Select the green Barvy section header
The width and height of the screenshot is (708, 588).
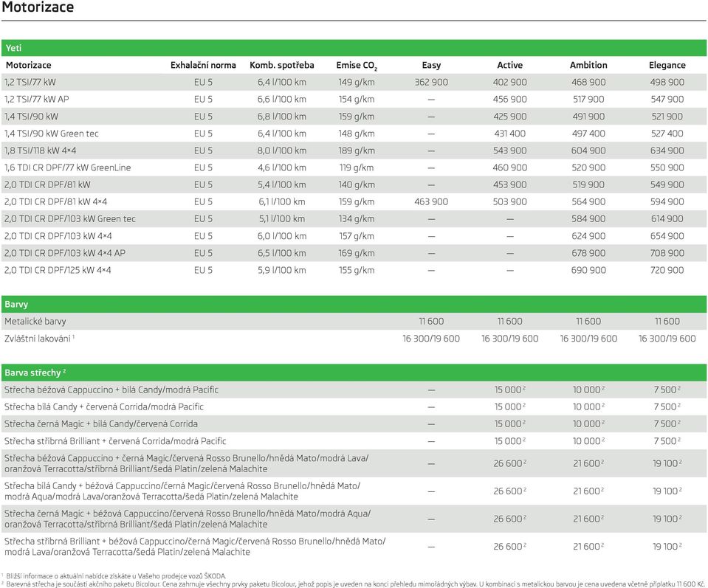tap(354, 304)
